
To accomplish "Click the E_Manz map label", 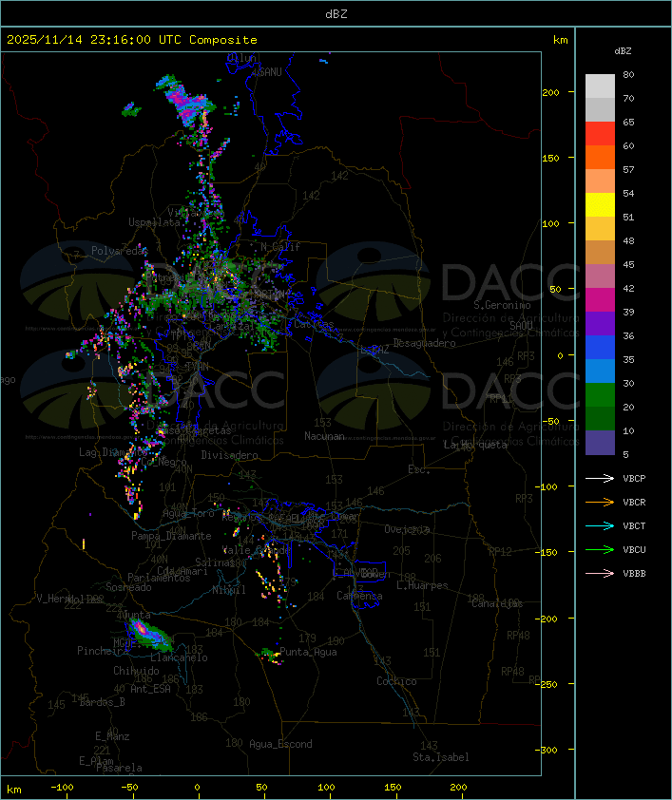I will pyautogui.click(x=112, y=736).
